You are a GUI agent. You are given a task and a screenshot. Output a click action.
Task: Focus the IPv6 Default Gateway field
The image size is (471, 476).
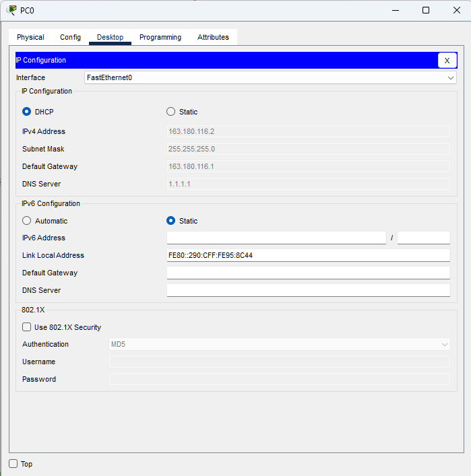[x=308, y=273]
